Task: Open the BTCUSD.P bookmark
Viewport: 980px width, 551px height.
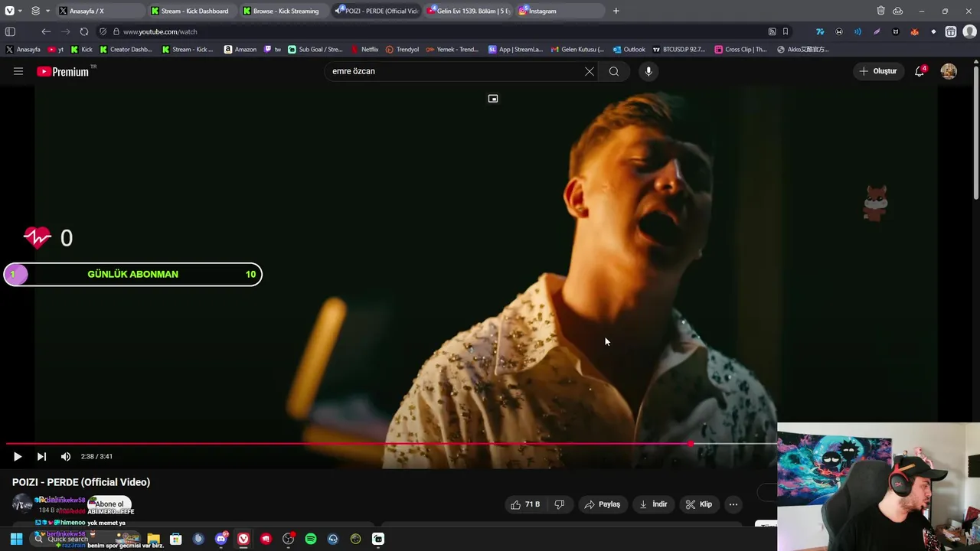Action: pyautogui.click(x=679, y=50)
